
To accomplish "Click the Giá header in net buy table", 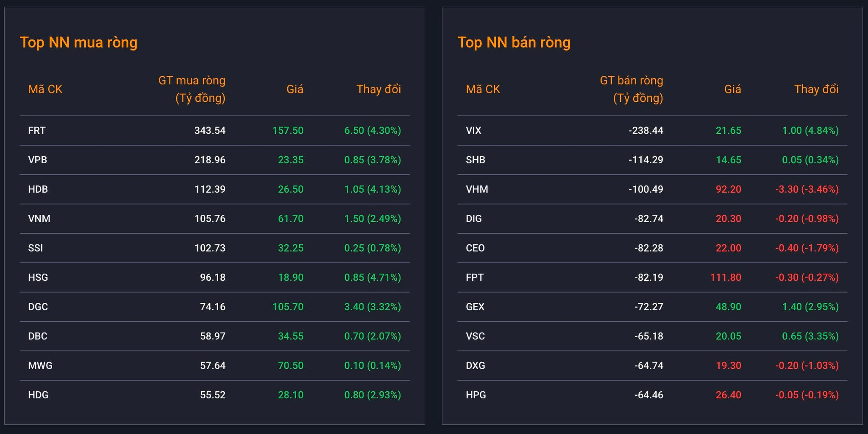I will pos(295,89).
